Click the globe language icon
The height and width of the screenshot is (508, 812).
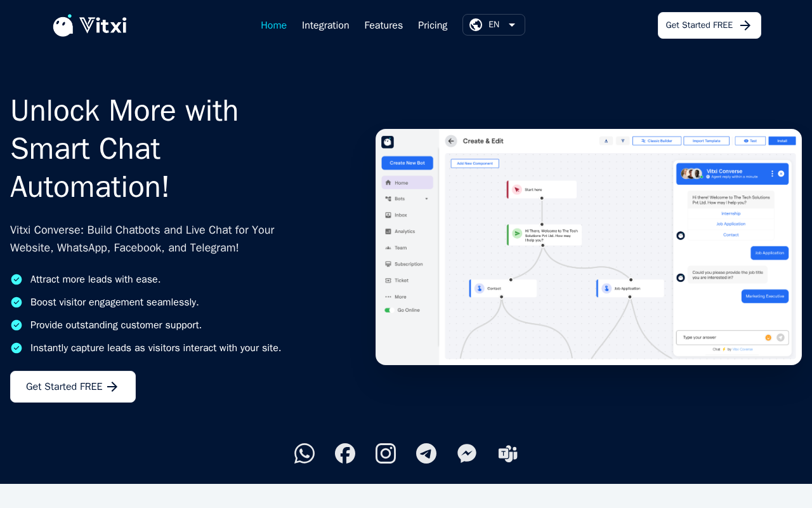476,25
